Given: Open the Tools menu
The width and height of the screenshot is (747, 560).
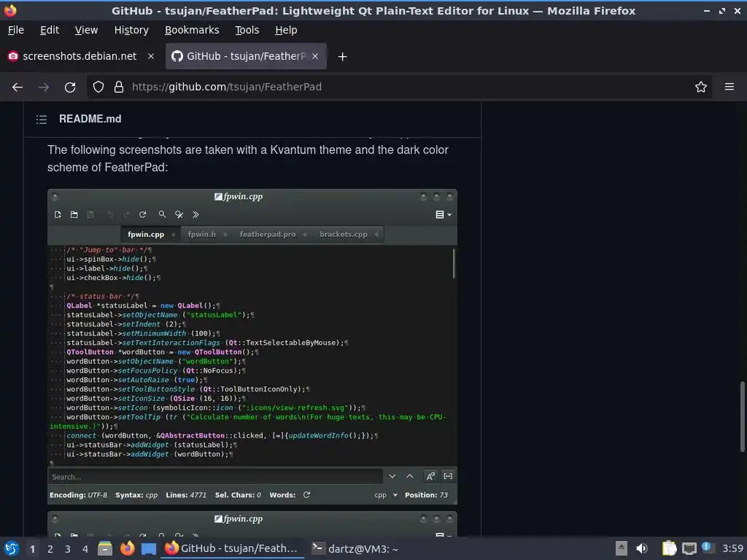Looking at the screenshot, I should pos(247,30).
